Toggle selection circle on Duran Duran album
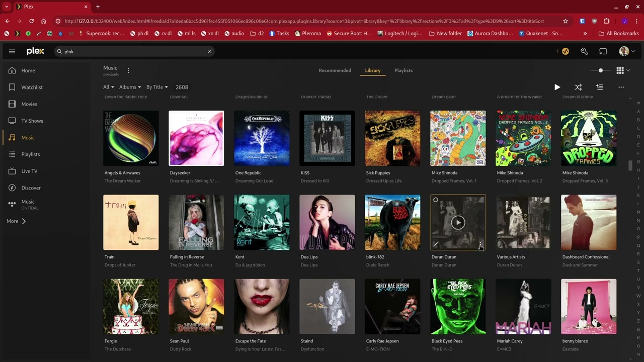 [436, 200]
